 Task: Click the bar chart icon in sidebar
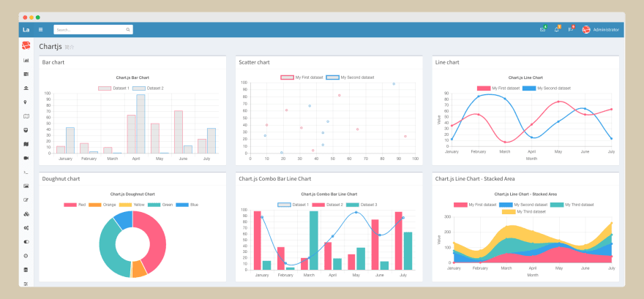click(x=26, y=60)
